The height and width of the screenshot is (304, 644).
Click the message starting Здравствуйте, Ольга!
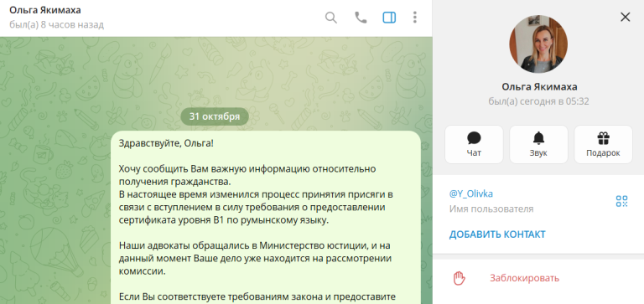click(x=266, y=218)
